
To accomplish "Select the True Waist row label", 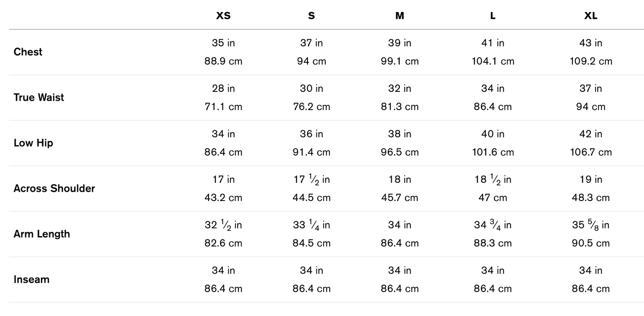I will coord(39,97).
